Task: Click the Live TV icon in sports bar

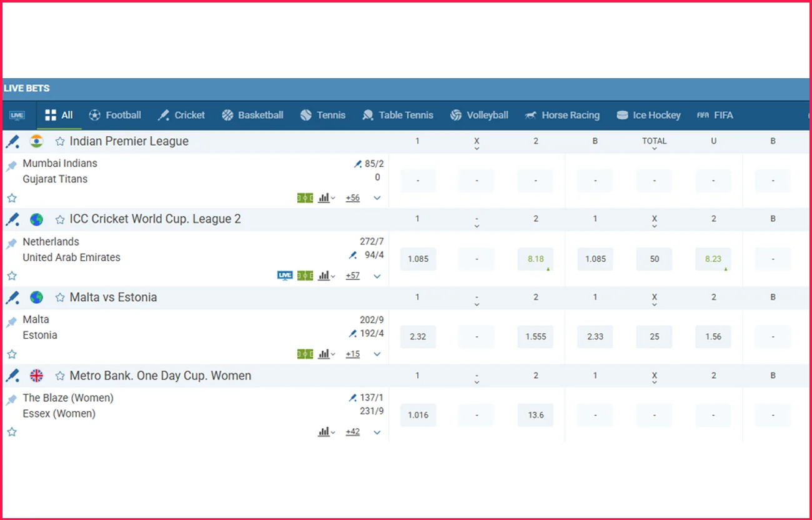Action: pos(17,116)
